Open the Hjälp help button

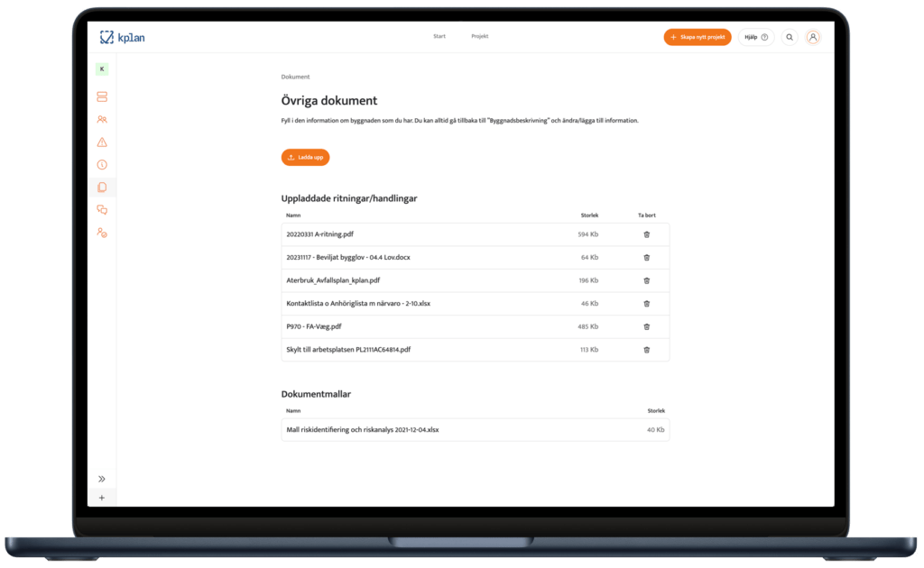(755, 37)
